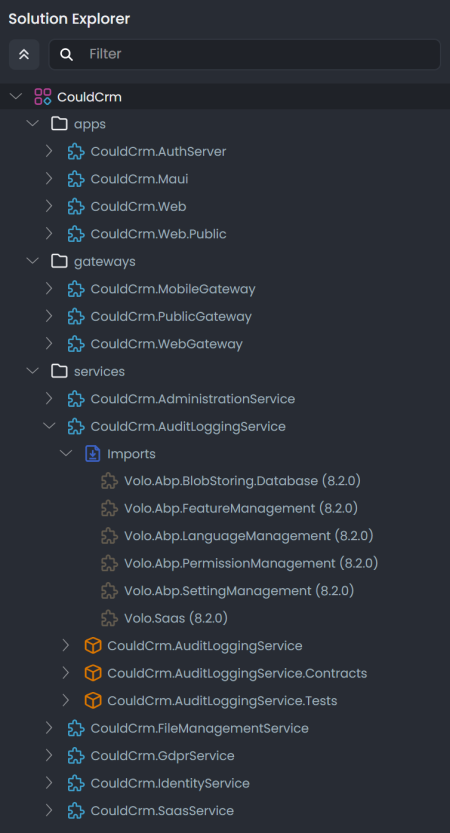
Task: Click the Volo.Saas package puzzle icon
Action: [x=109, y=618]
